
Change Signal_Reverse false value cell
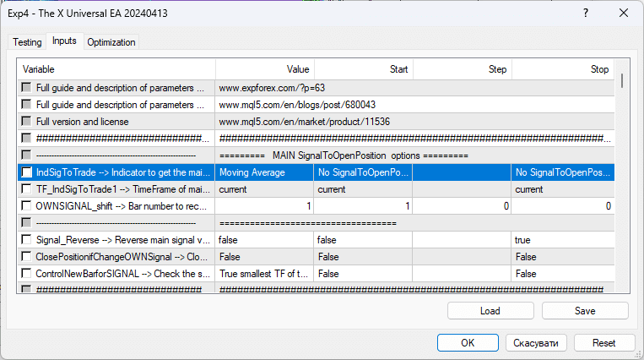click(x=264, y=240)
